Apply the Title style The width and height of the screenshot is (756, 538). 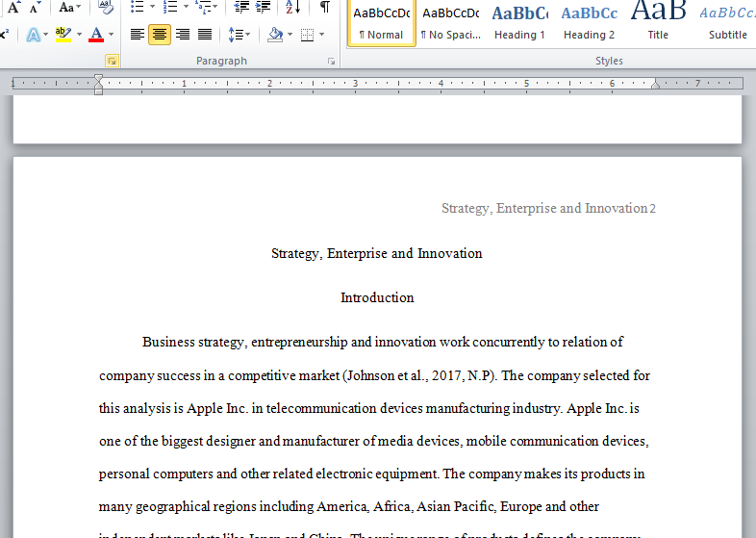(x=658, y=23)
